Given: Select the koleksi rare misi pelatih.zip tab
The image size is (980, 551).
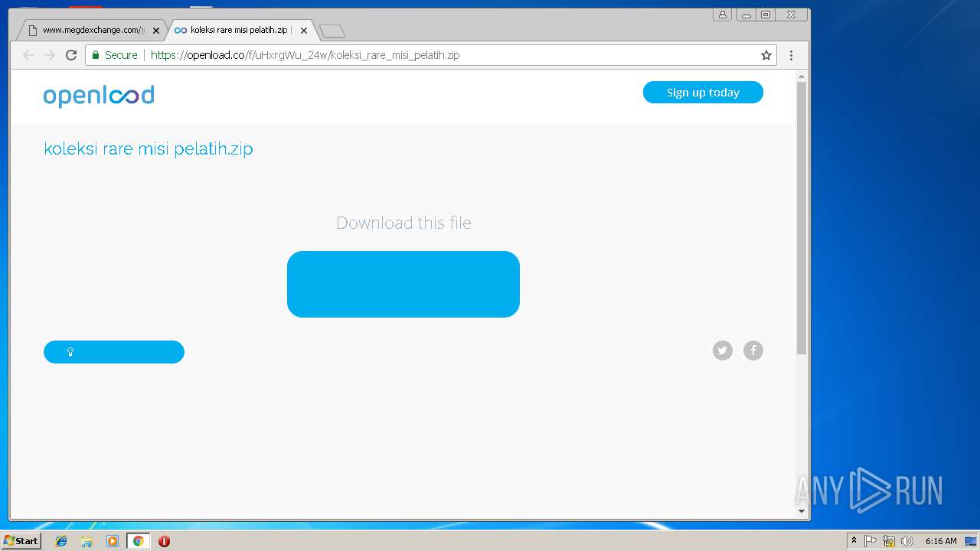Looking at the screenshot, I should click(x=239, y=31).
